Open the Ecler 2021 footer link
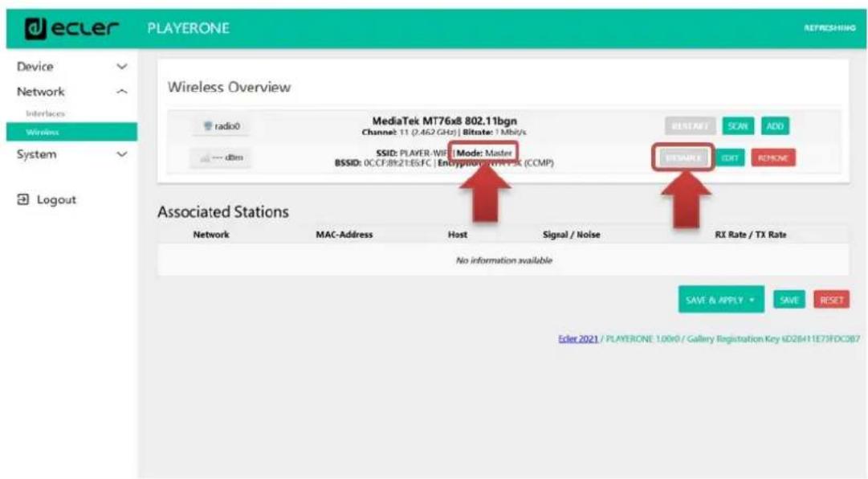The image size is (868, 479). coord(578,339)
